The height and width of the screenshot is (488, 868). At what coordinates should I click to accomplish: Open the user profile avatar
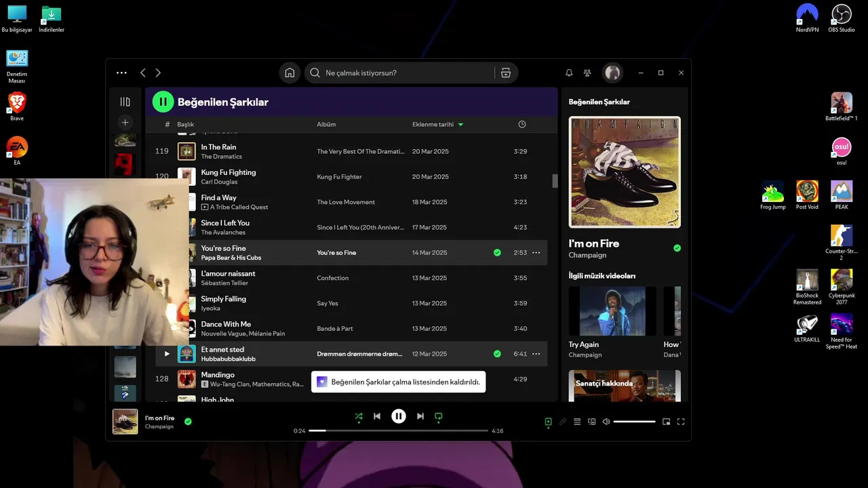[x=612, y=73]
